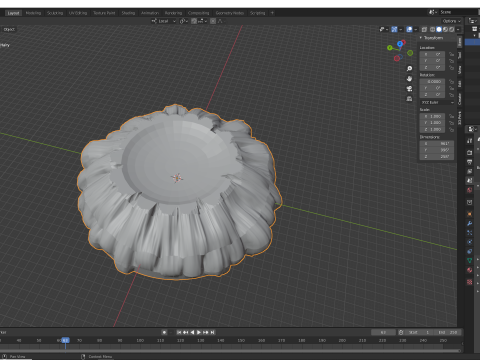Toggle viewport gizmos display
The height and width of the screenshot is (360, 480).
[x=394, y=29]
